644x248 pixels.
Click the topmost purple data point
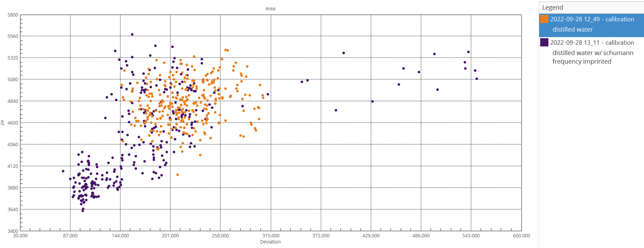(132, 34)
